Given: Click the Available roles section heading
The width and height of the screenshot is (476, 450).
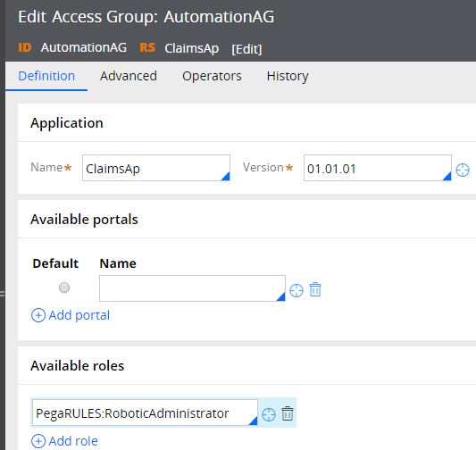Looking at the screenshot, I should tap(78, 366).
